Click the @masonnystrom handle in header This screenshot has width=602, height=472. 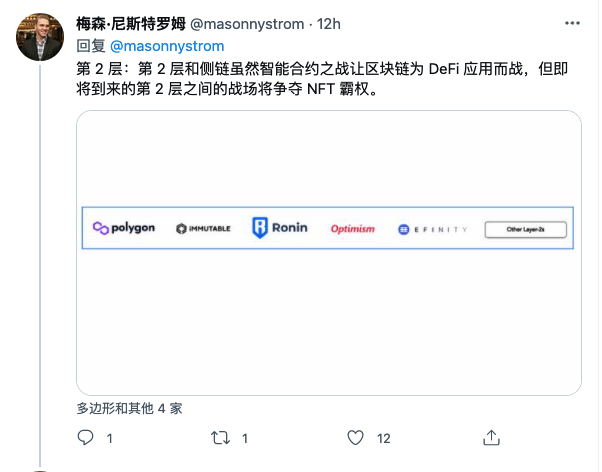coord(247,24)
